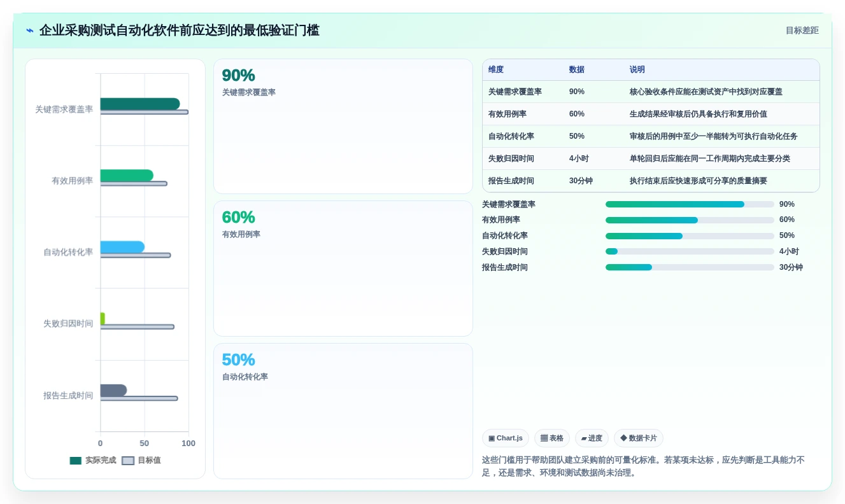Click the 失败归因时间 progress bar
Viewport: 845px width, 504px height.
tap(690, 251)
